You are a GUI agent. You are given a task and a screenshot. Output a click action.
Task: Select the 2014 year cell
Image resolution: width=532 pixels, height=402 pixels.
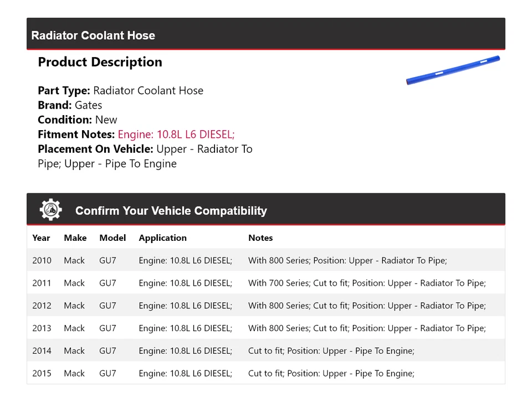coord(42,351)
